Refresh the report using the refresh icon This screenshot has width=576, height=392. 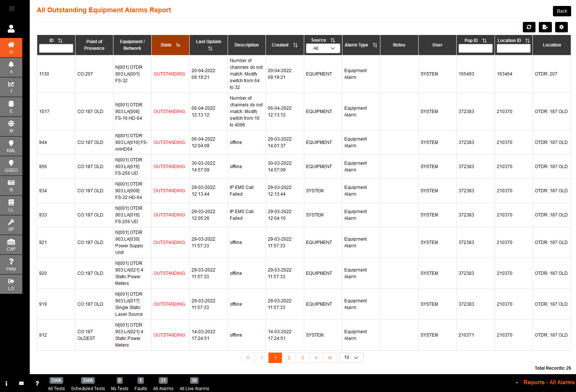529,27
